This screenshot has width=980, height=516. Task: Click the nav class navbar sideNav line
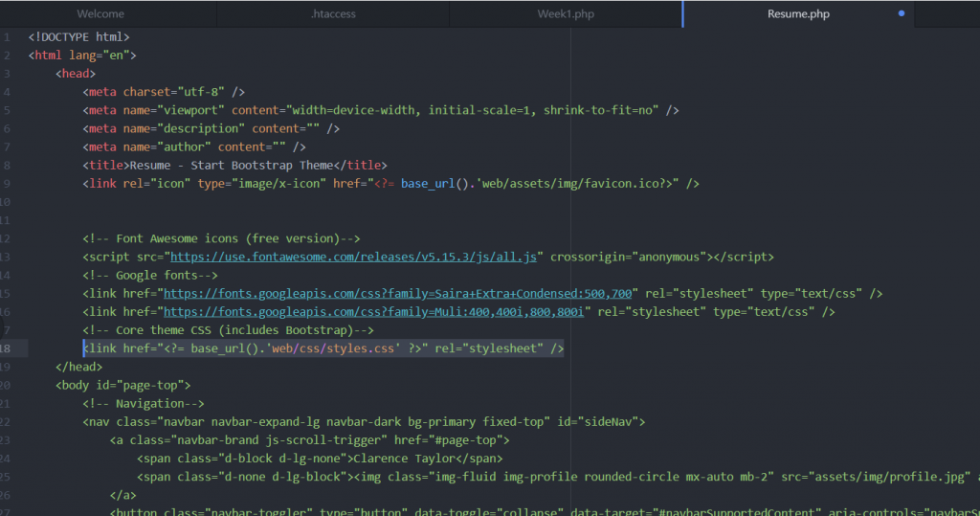(x=364, y=421)
